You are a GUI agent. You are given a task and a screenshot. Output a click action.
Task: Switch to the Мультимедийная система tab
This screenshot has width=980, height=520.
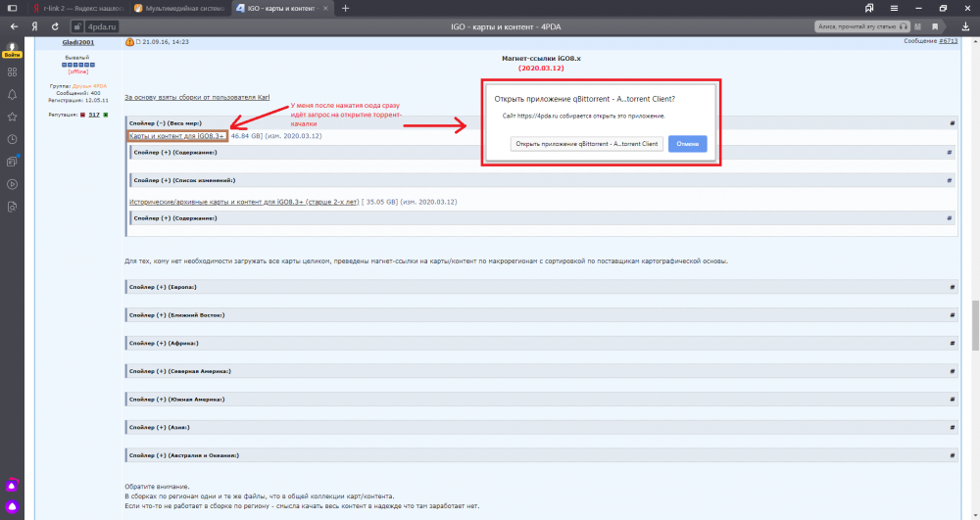tap(180, 8)
